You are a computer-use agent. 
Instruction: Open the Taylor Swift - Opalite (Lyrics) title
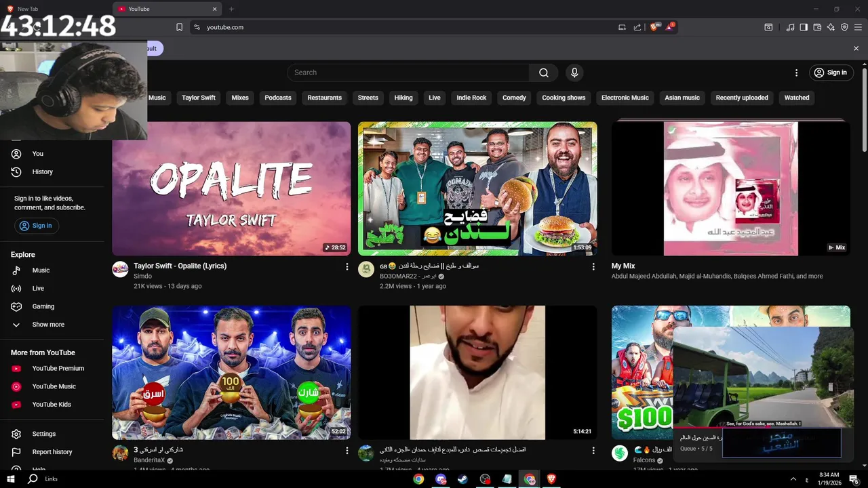[180, 266]
